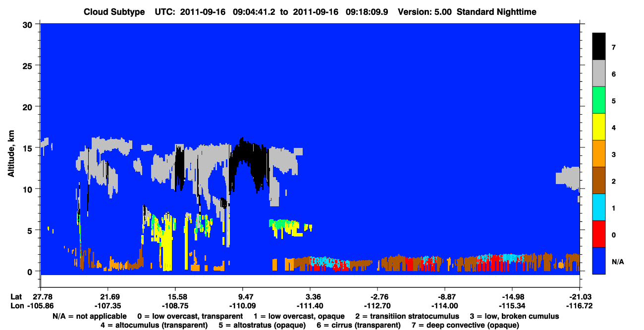The width and height of the screenshot is (644, 330).
Task: Click the gray color swatch labeled 6
Action: tap(599, 74)
